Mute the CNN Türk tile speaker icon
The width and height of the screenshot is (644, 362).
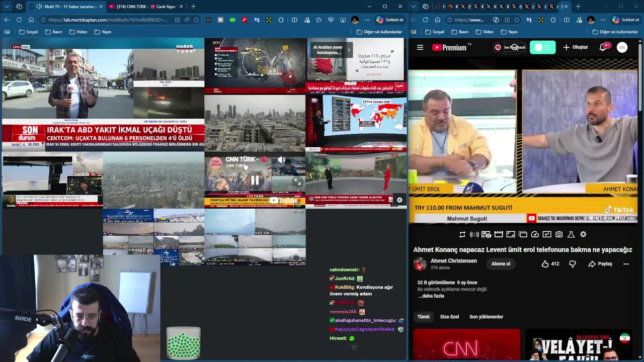[x=282, y=160]
